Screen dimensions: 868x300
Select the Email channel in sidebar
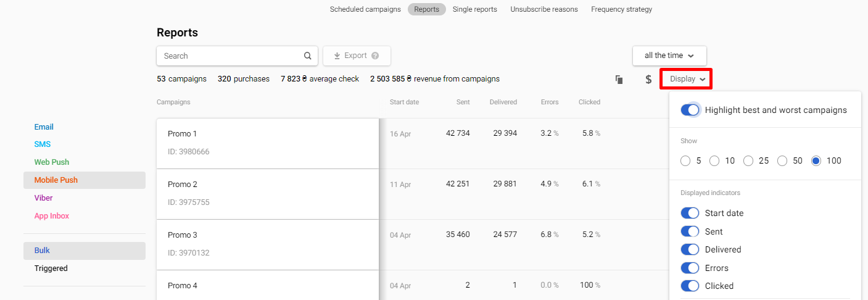[44, 127]
